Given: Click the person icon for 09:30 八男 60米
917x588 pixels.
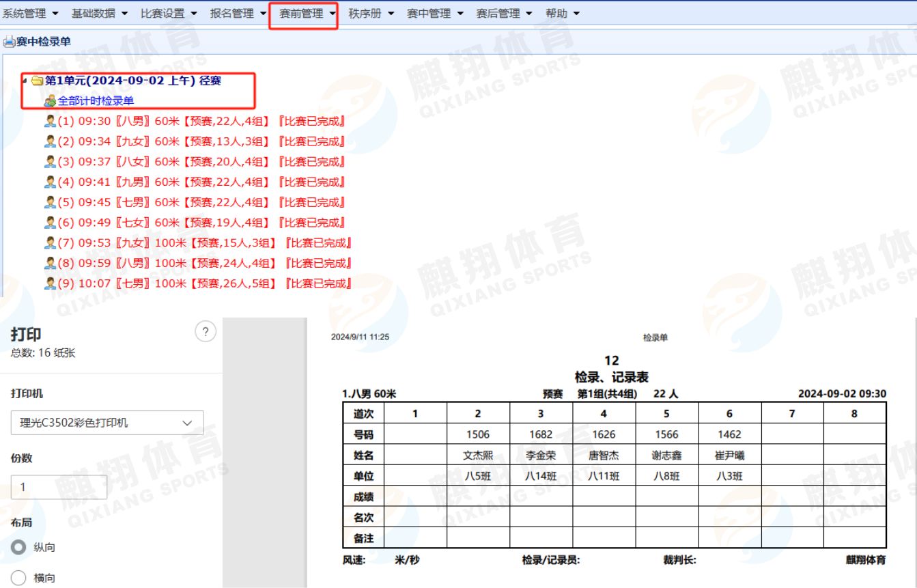Looking at the screenshot, I should tap(50, 122).
